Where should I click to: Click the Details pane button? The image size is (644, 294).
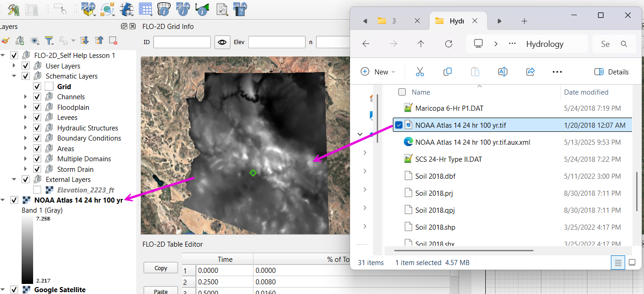coord(611,72)
